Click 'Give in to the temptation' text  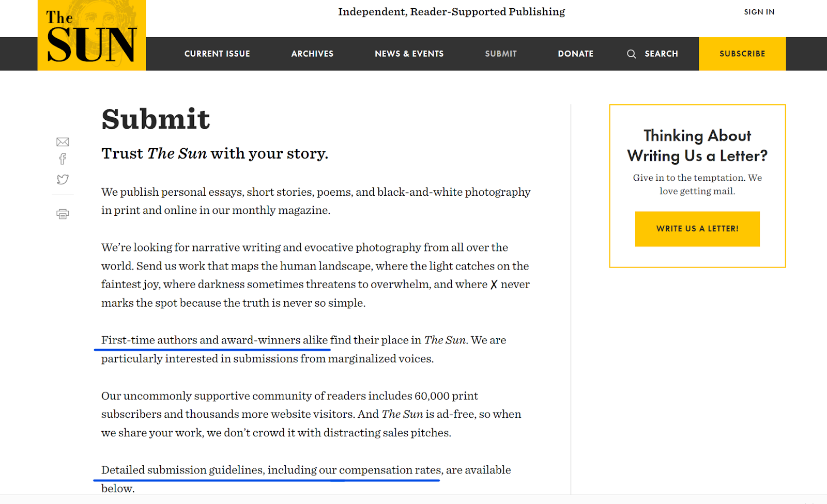click(x=697, y=184)
